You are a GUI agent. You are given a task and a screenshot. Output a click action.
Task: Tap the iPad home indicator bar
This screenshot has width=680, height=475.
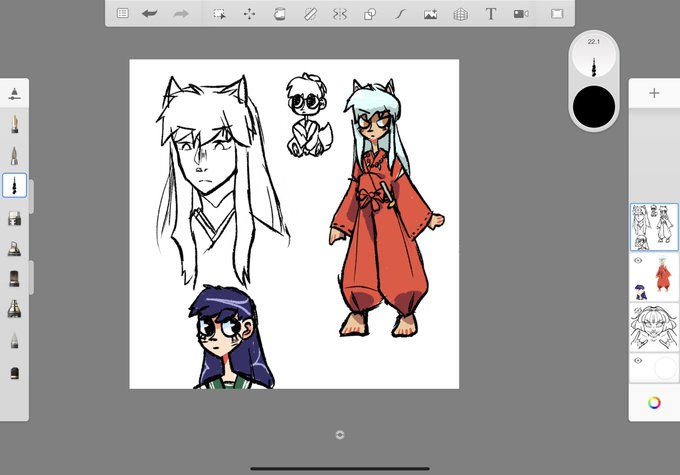pyautogui.click(x=340, y=468)
